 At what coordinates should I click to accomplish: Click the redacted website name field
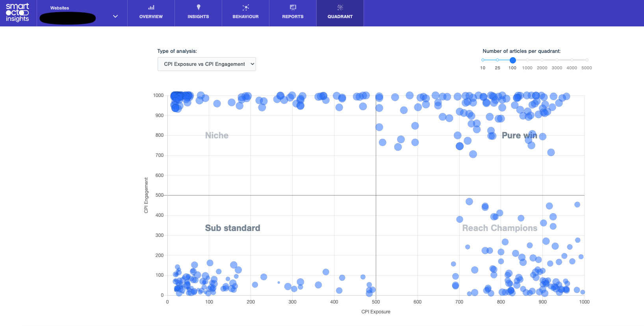coord(68,18)
